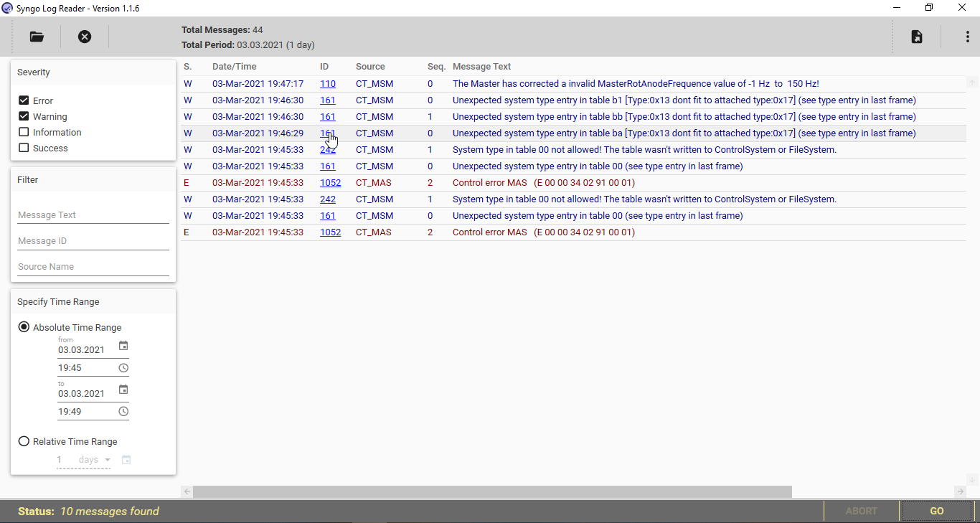This screenshot has width=980, height=523.
Task: Select Absolute Time Range radio button
Action: pos(24,327)
